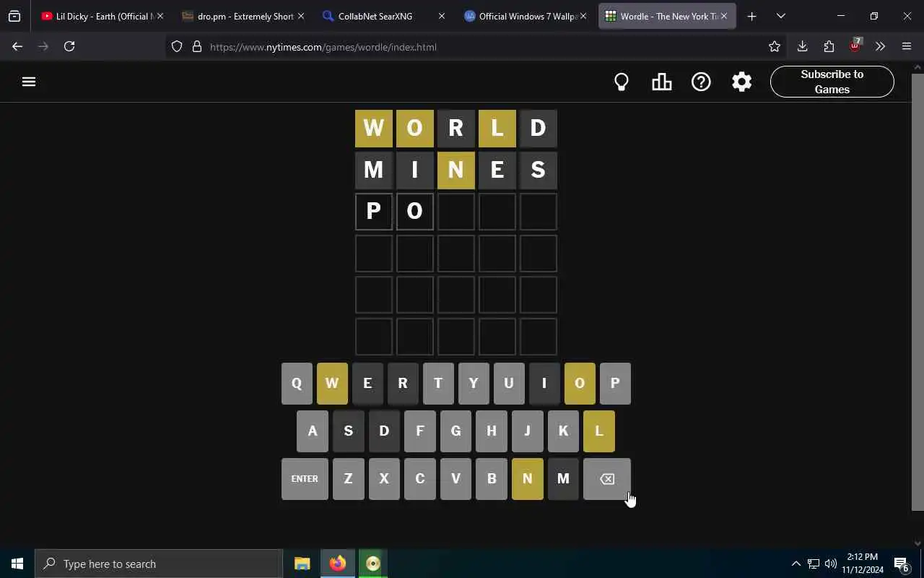Tap the Y key on Wordle keyboard
Screen dimensions: 924x578
click(474, 384)
